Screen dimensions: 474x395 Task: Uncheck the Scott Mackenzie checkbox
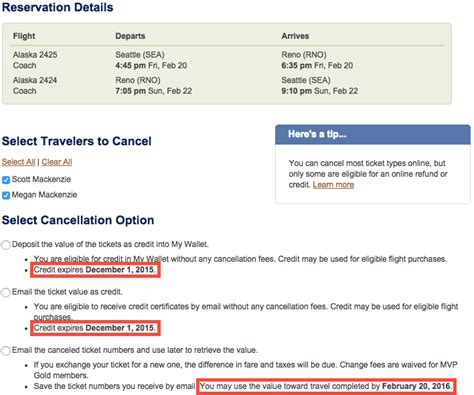tap(6, 180)
